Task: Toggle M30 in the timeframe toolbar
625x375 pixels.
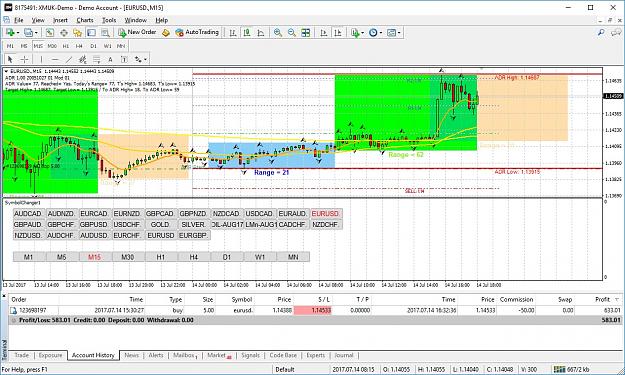Action: 52,46
